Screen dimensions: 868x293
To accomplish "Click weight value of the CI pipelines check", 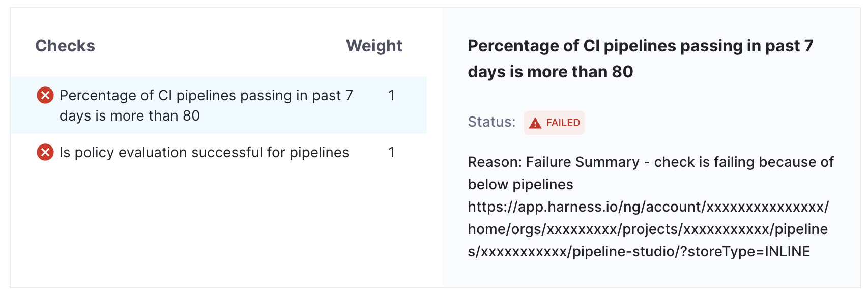I will click(x=391, y=95).
